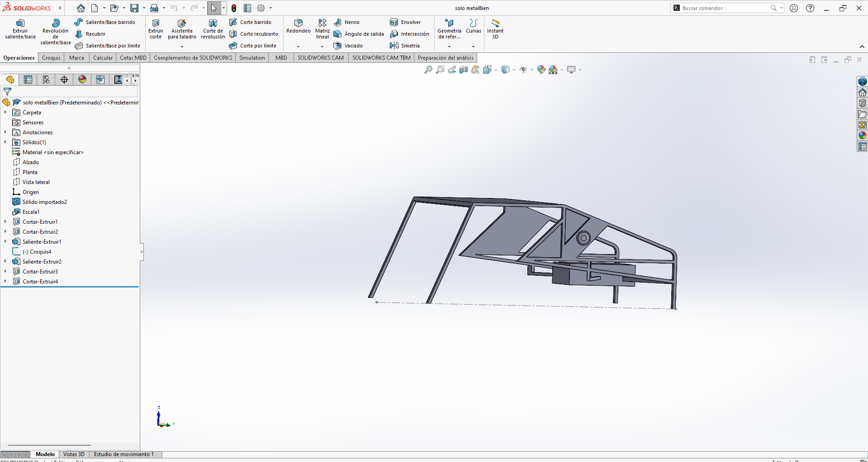The height and width of the screenshot is (462, 868).
Task: Click the Previous view icon
Action: click(x=452, y=70)
